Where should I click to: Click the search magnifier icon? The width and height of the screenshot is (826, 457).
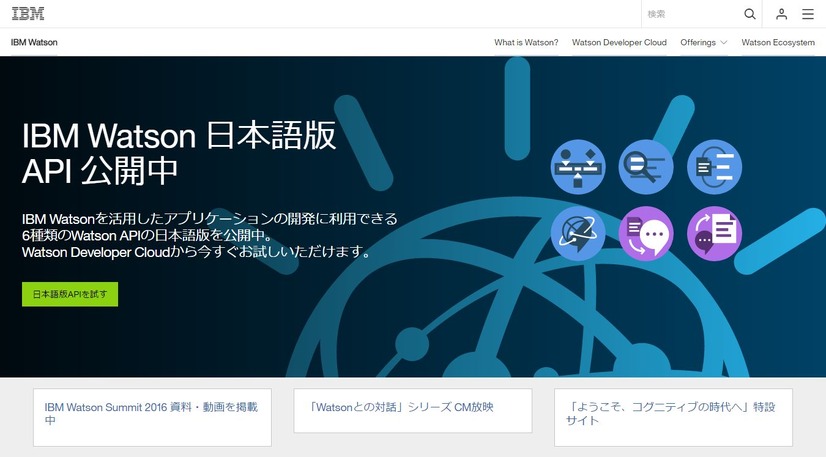(x=750, y=14)
